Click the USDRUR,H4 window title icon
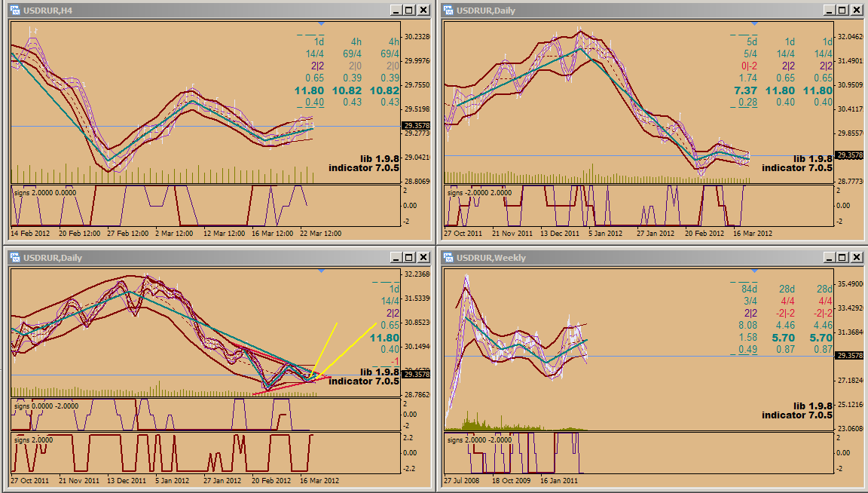The height and width of the screenshot is (493, 868). (x=14, y=10)
